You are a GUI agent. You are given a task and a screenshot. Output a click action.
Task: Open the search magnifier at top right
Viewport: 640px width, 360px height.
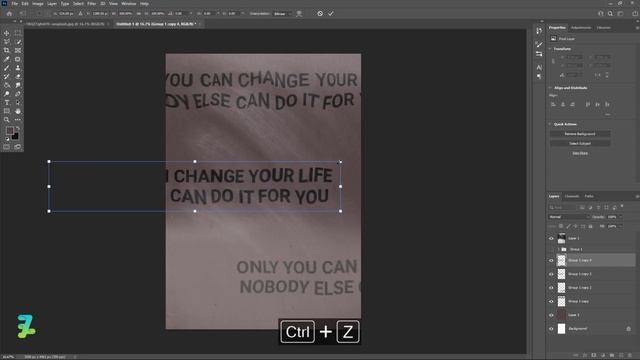(x=610, y=13)
